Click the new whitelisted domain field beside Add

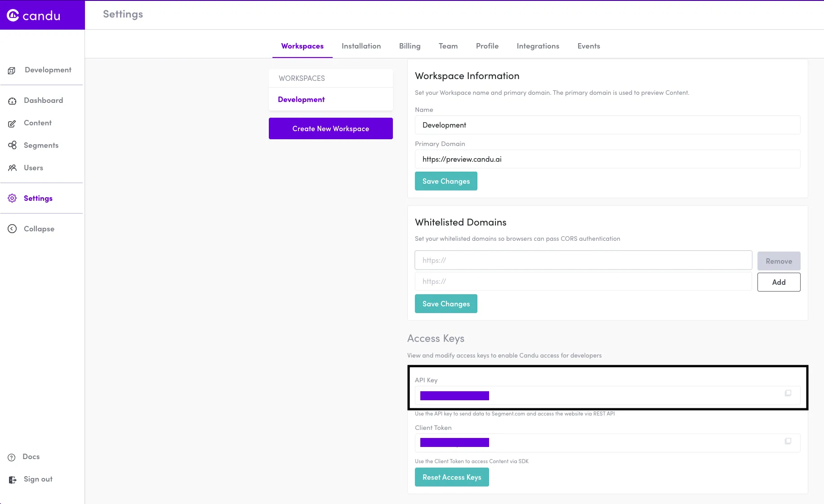pyautogui.click(x=583, y=281)
